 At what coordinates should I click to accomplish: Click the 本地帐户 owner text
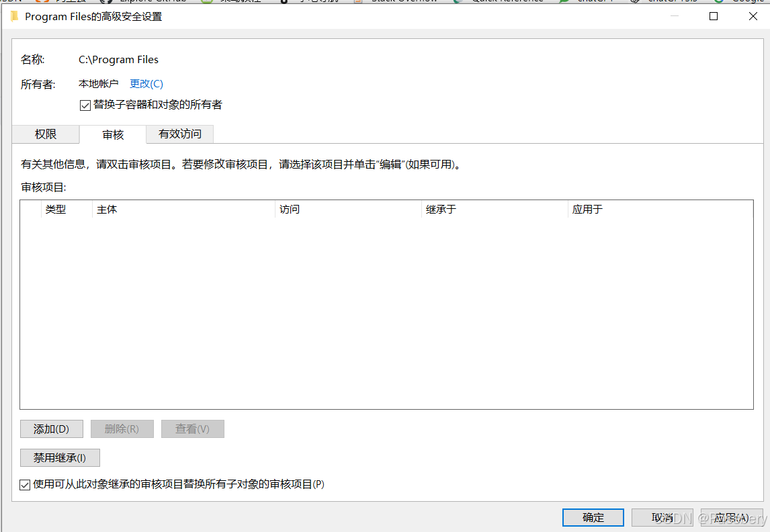pyautogui.click(x=99, y=84)
